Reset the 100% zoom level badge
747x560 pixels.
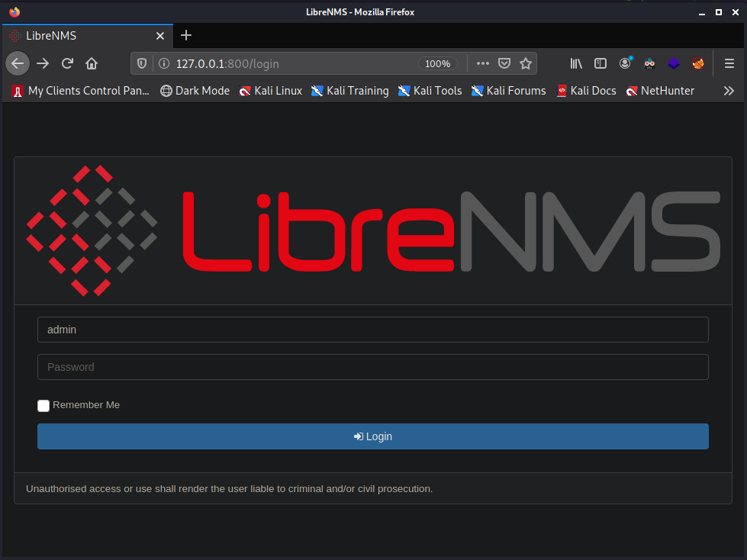(437, 63)
